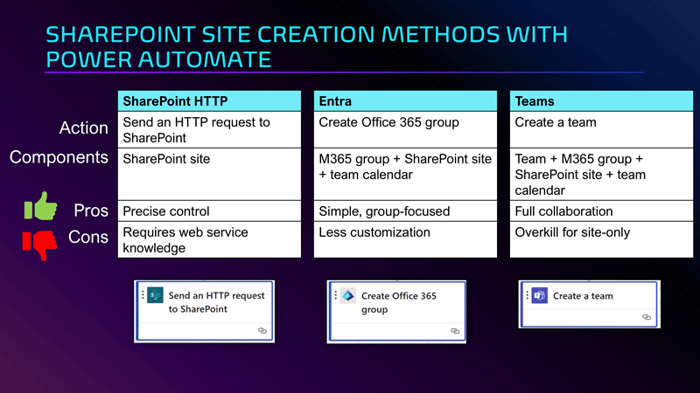Click the Teams icon in Create a team card
This screenshot has height=393, width=700.
[x=539, y=295]
